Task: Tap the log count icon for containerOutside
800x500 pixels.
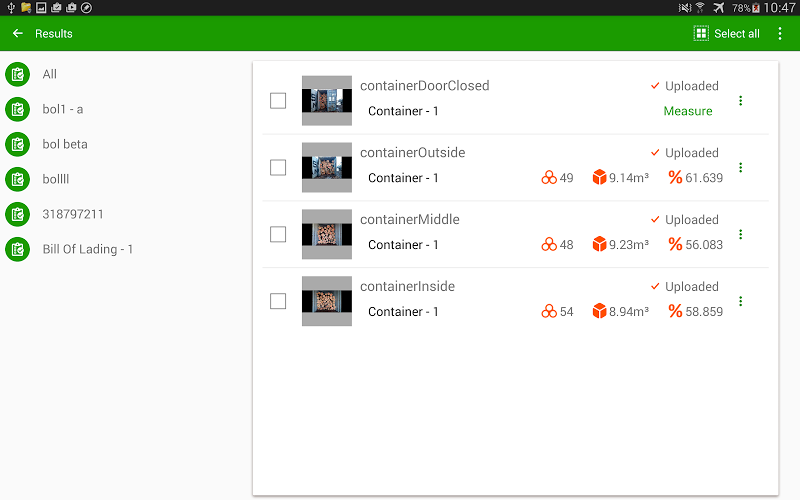Action: [549, 178]
